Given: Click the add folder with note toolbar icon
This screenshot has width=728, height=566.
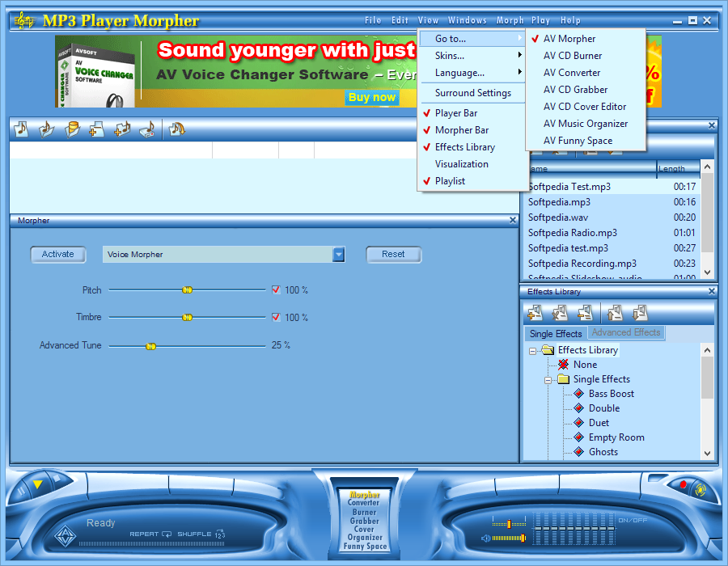Looking at the screenshot, I should 122,129.
